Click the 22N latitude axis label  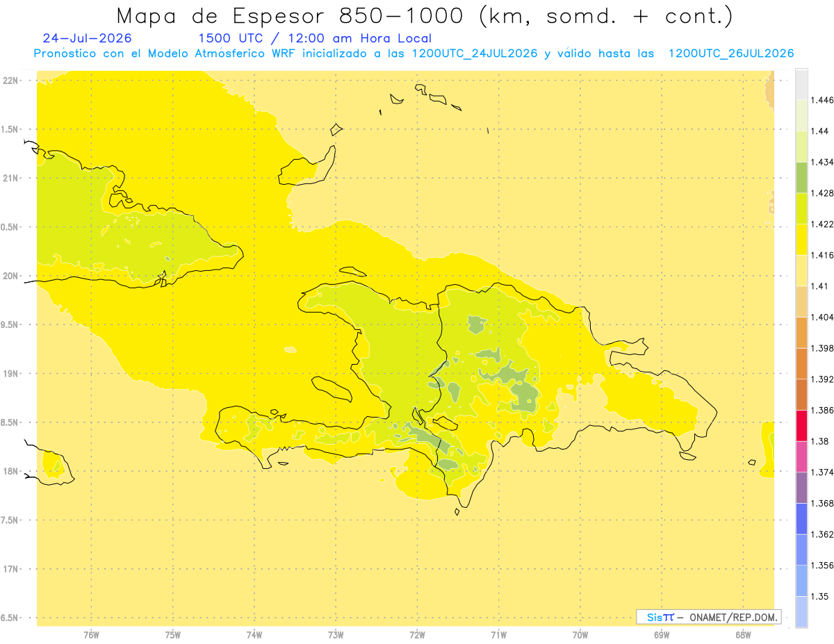10,81
